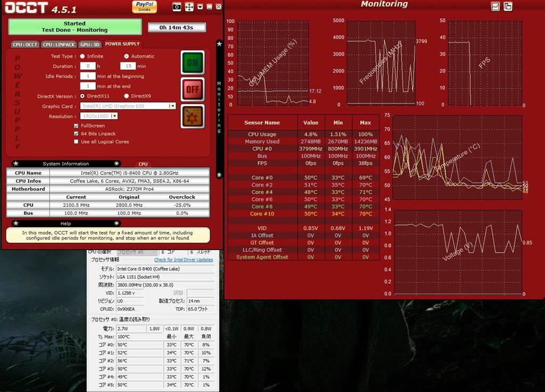Image resolution: width=545 pixels, height=392 pixels.
Task: Select the CPU tab above system info table
Action: pos(143,164)
